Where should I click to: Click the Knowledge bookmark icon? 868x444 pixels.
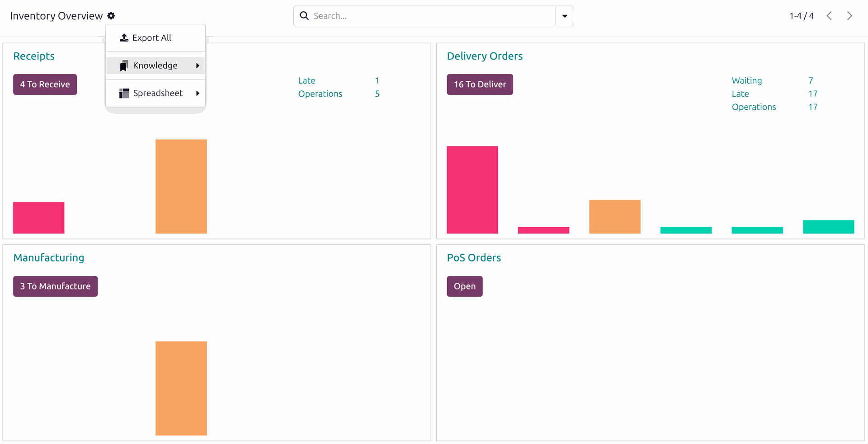click(124, 66)
